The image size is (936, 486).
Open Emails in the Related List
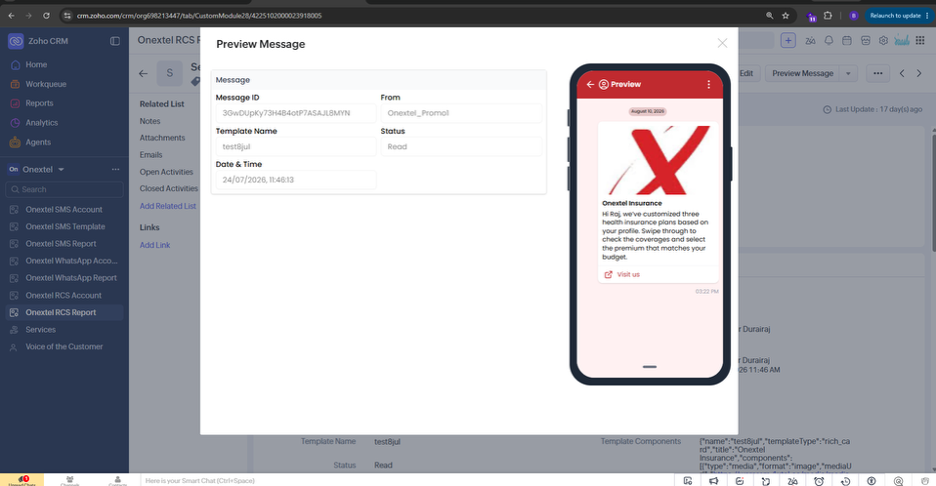[151, 155]
